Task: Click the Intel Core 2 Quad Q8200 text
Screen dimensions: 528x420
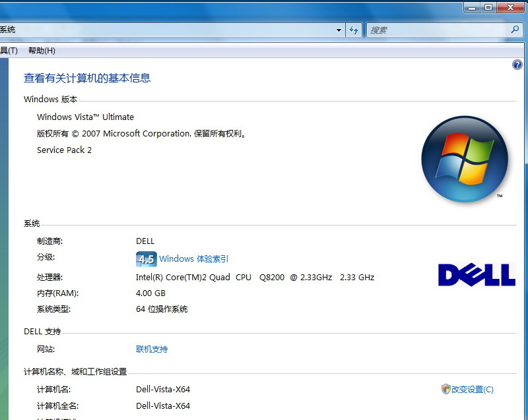Action: (x=255, y=277)
